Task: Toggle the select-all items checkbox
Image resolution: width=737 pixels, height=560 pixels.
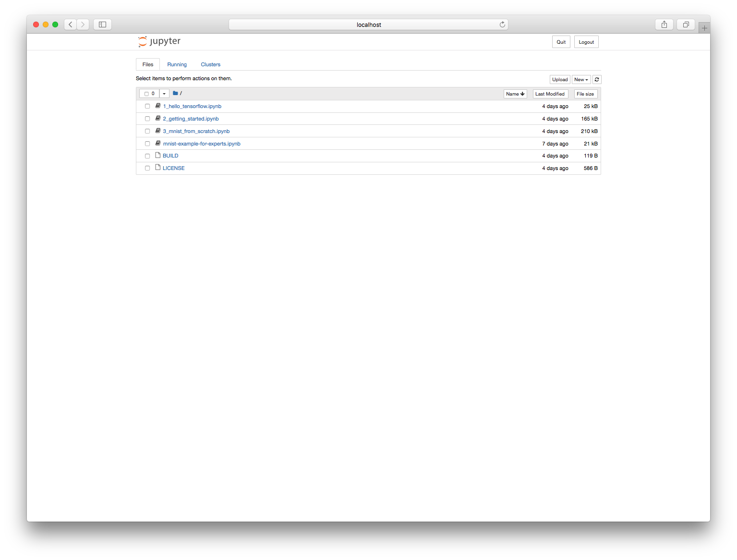Action: [x=147, y=93]
